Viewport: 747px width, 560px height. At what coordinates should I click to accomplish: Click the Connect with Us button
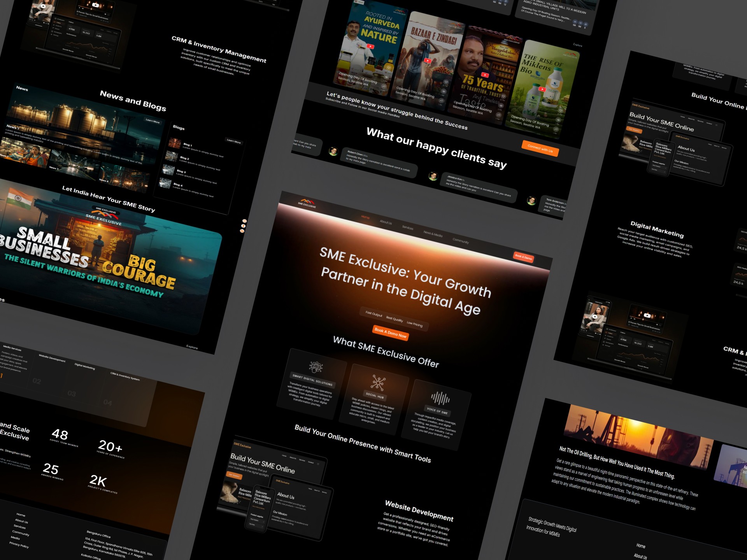(x=540, y=148)
